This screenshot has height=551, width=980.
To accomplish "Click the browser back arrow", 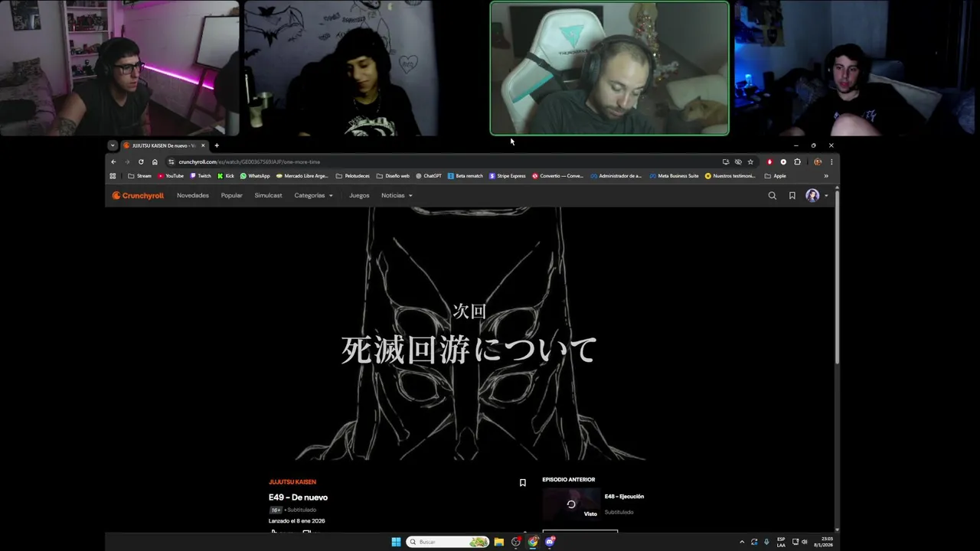I will click(x=113, y=161).
